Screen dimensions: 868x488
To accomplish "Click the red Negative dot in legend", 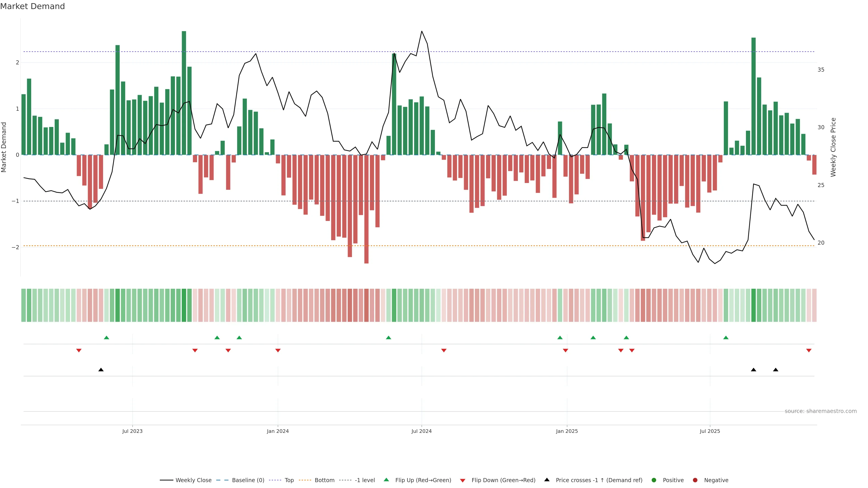I will [x=695, y=480].
